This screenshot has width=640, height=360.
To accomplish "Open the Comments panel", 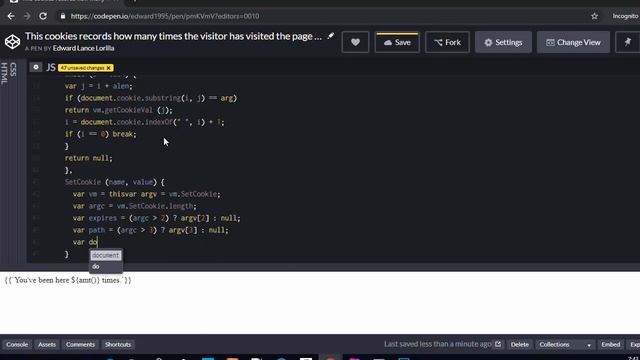I will (80, 344).
